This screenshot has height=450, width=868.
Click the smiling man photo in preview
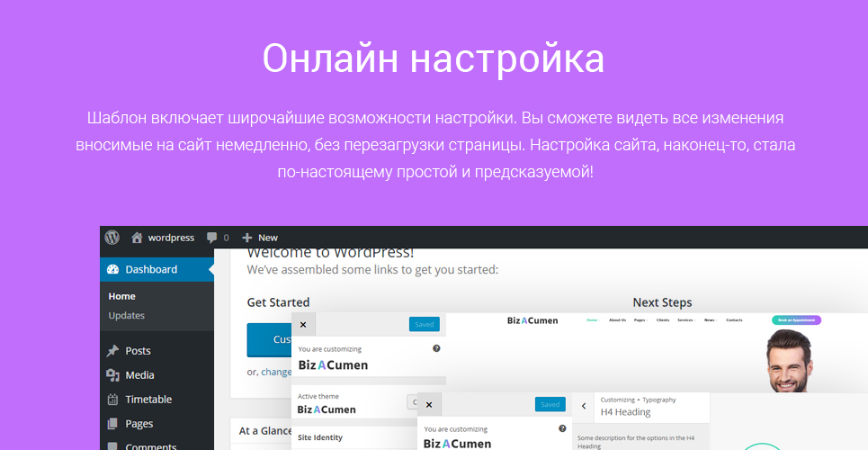pos(790,361)
